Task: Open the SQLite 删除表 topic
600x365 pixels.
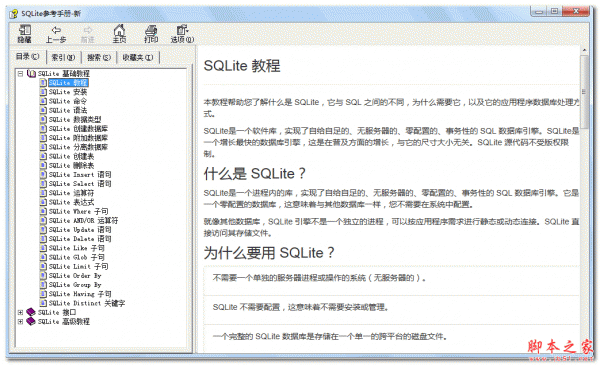Action: point(71,165)
